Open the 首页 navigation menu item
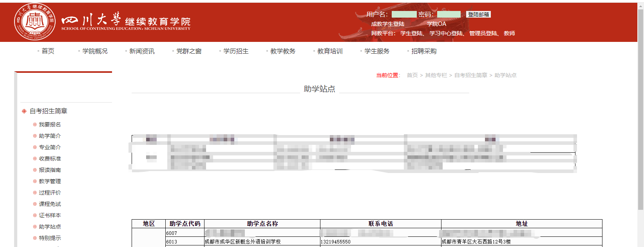 click(48, 51)
